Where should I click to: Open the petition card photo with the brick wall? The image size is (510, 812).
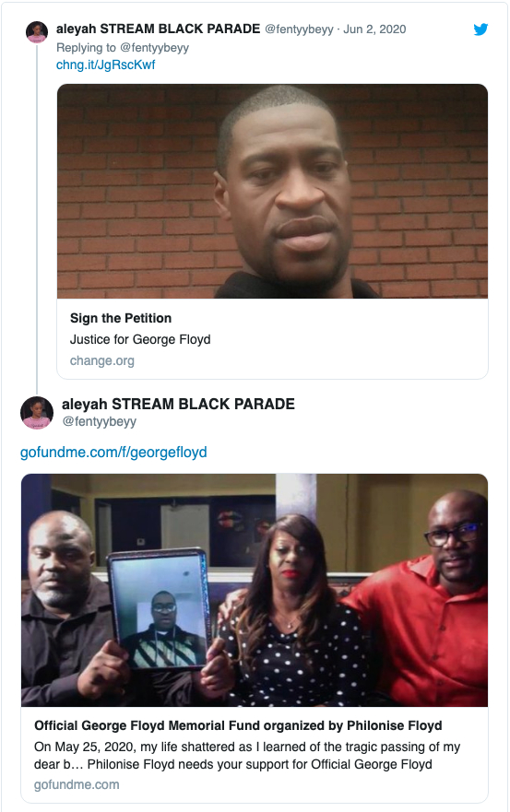(273, 191)
